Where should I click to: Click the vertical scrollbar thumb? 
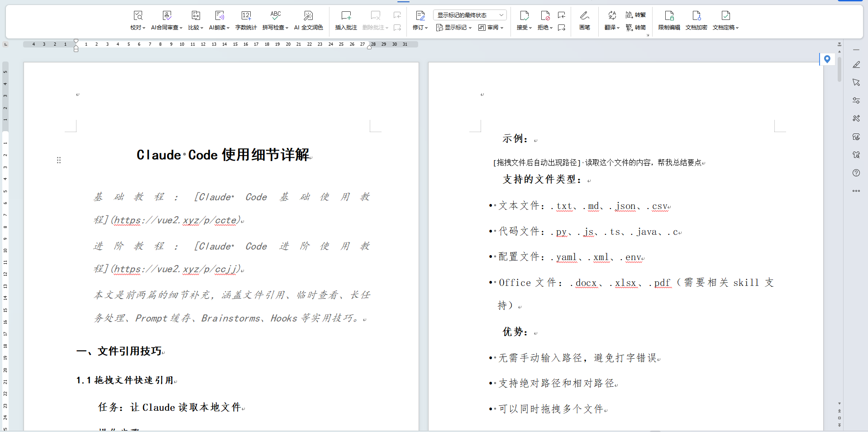(x=839, y=69)
